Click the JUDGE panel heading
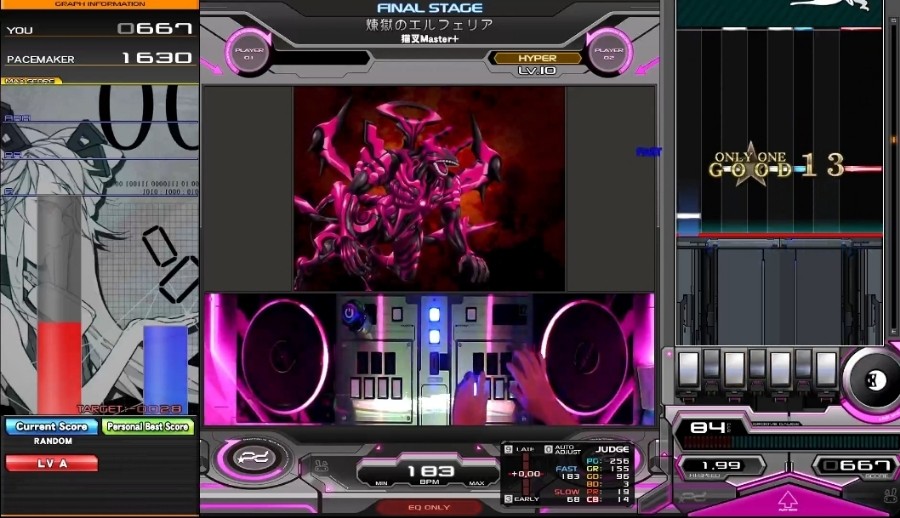Screen dimensions: 900x518 [x=611, y=449]
